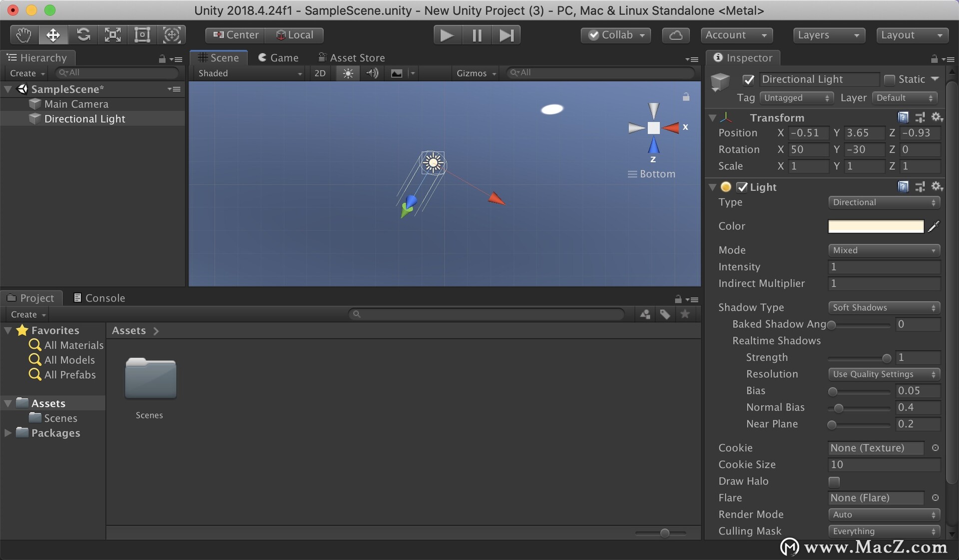This screenshot has height=560, width=959.
Task: Open Hierarchy Create menu
Action: [27, 73]
